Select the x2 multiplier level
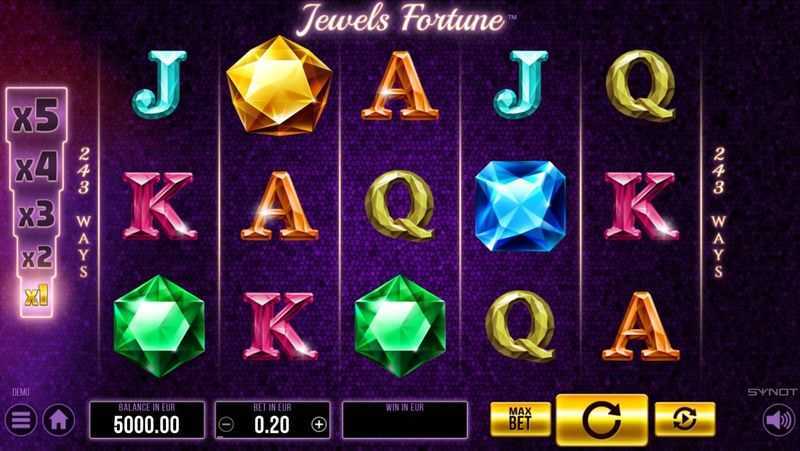Screen dimensions: 800x451 [37, 257]
